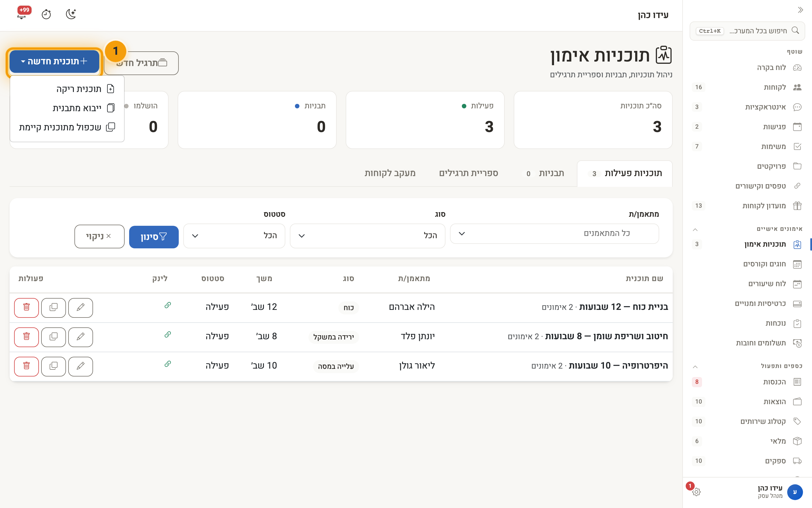Switch to ספריית תרגילים tab
Viewport: 812px width, 508px height.
(468, 173)
